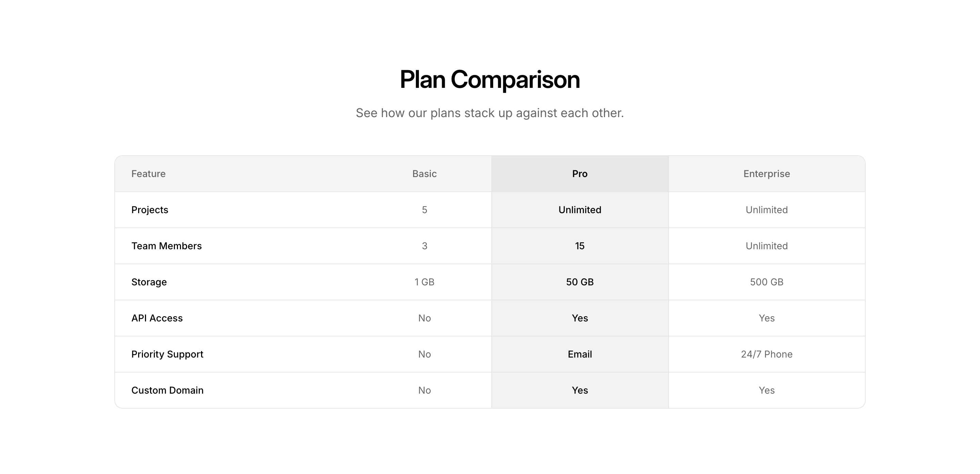Click the Basic column header
This screenshot has height=474, width=980.
coord(424,174)
